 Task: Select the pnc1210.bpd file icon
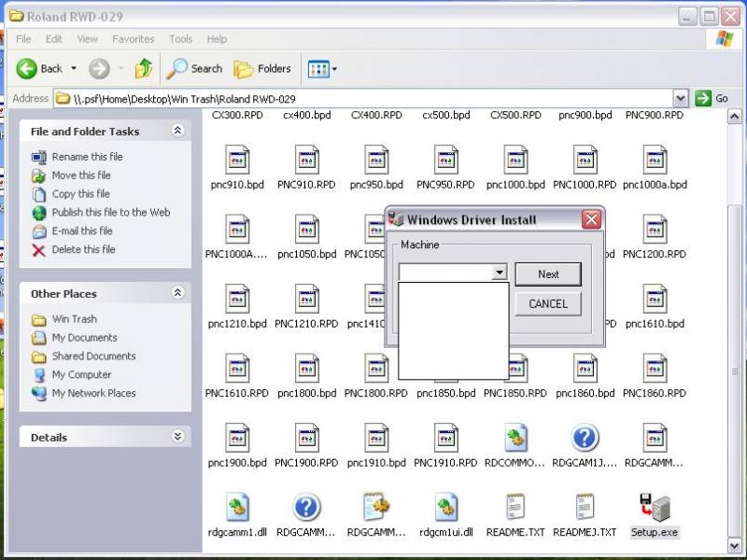[237, 299]
